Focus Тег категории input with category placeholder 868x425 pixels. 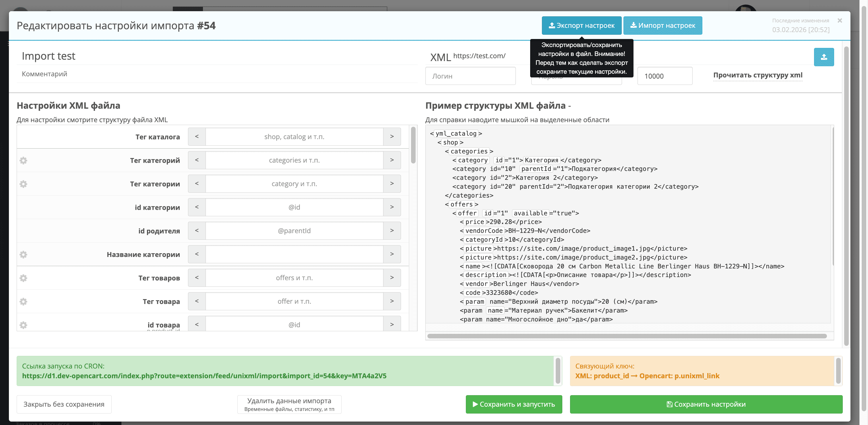pos(294,184)
